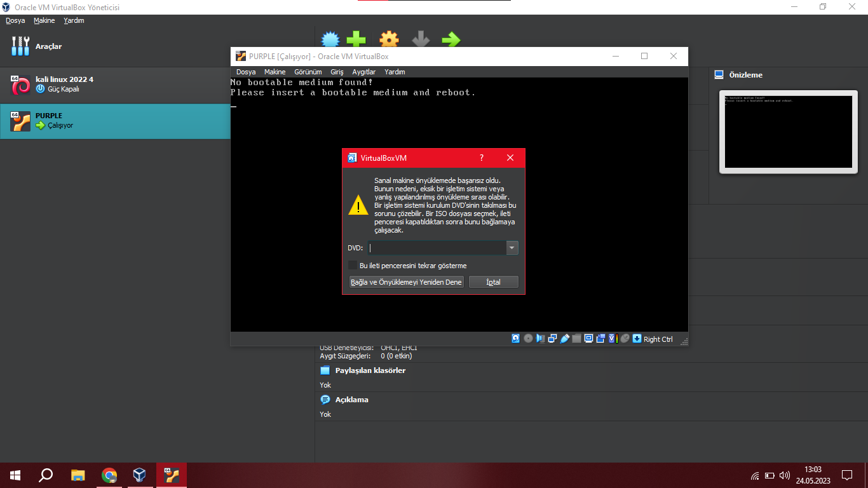Viewport: 868px width, 488px height.
Task: Expand the DVD dropdown arrow
Action: pyautogui.click(x=512, y=248)
